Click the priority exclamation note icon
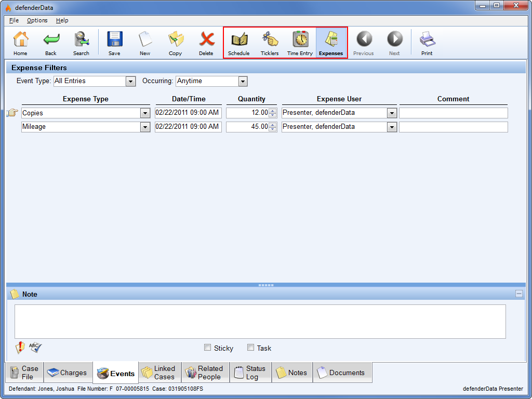 tap(20, 348)
